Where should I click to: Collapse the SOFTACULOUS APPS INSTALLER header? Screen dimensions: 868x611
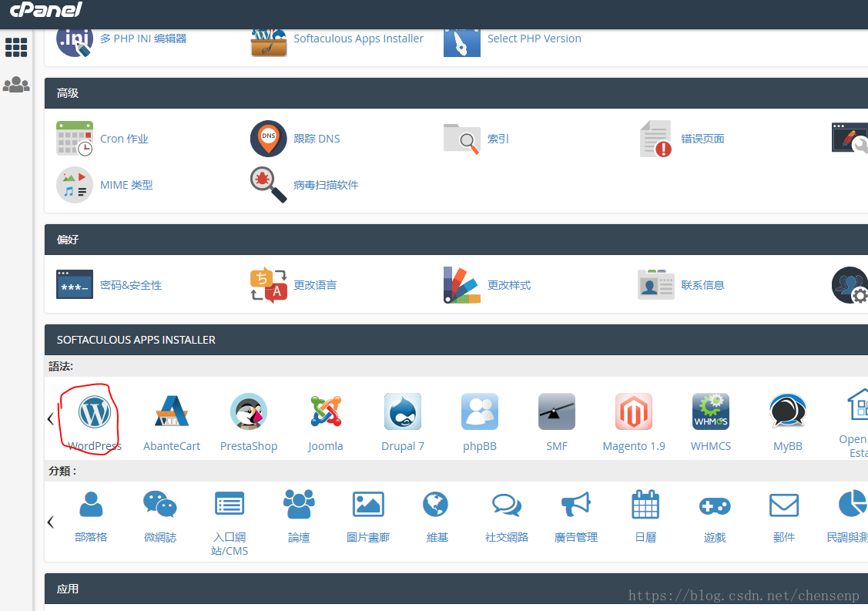[x=456, y=340]
